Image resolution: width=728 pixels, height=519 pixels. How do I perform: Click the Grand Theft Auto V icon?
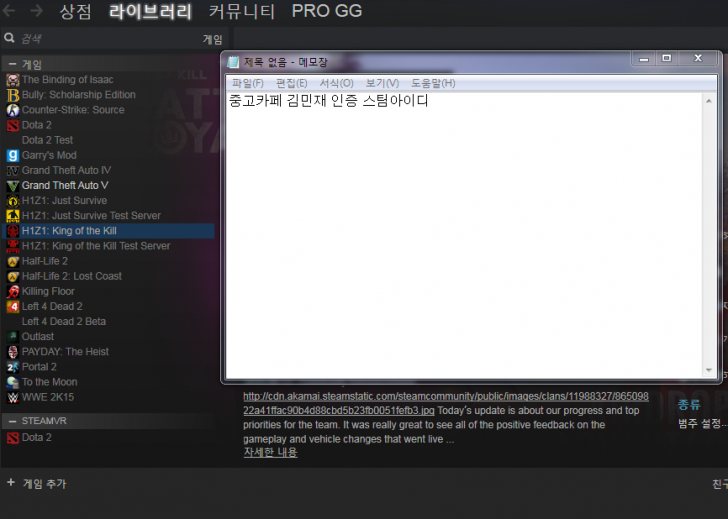click(12, 186)
